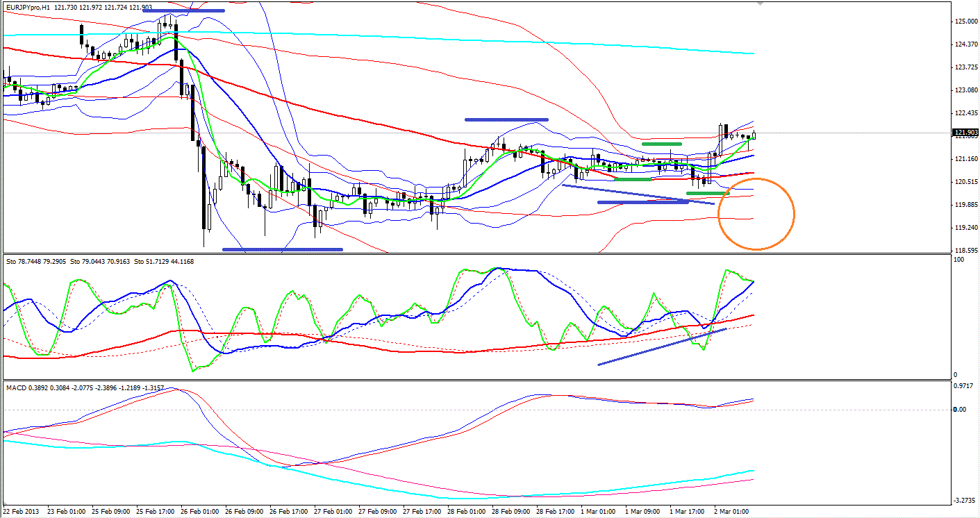Click the 28 Feb 17:00 time label

[556, 512]
